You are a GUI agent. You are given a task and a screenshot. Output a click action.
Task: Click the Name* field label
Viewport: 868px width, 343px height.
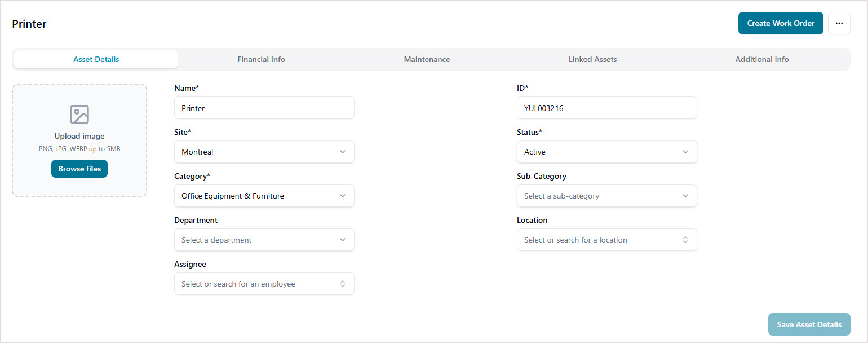pos(187,88)
